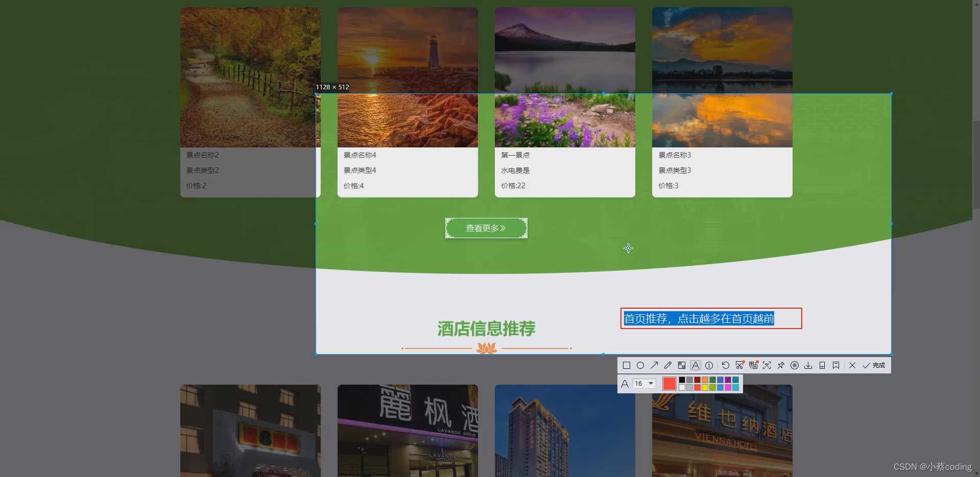Open the 景点名称2 autumn path card image

250,77
